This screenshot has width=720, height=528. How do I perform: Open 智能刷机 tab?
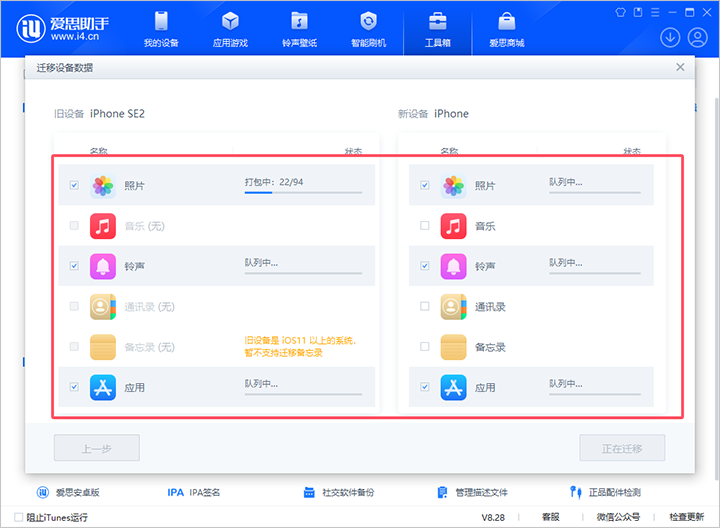coord(368,29)
